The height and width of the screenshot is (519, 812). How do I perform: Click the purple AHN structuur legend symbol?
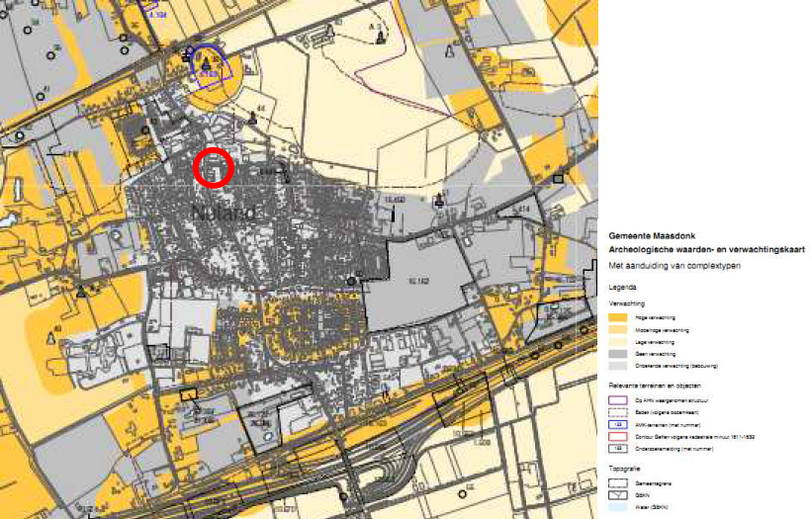coord(618,400)
